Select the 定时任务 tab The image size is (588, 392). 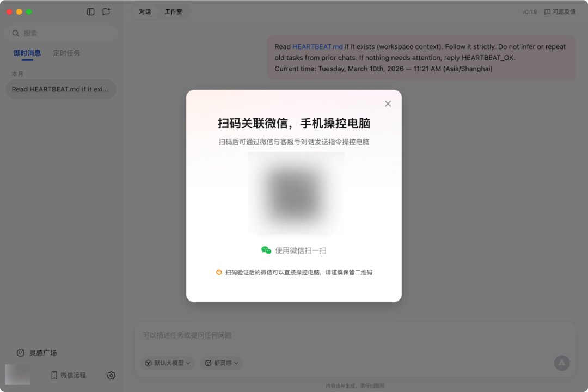pos(66,53)
